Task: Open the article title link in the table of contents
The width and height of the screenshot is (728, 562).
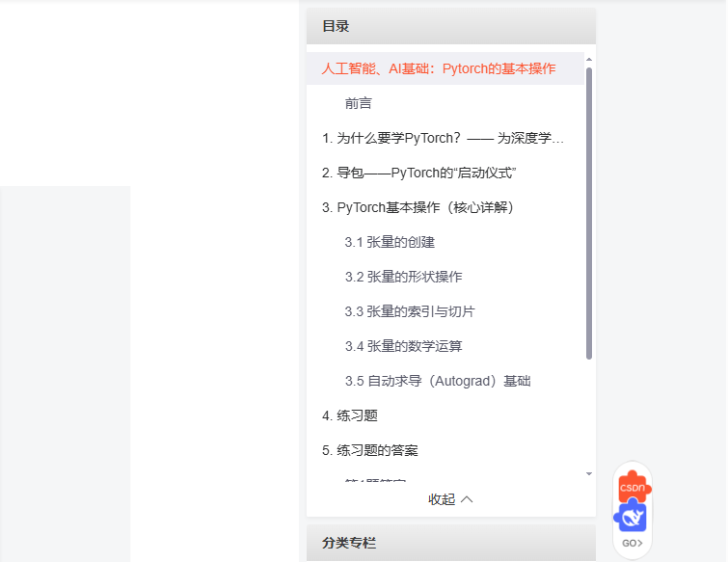Action: coord(439,68)
